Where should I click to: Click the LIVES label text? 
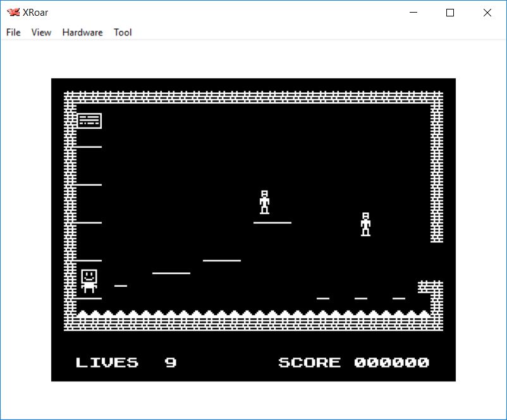(107, 363)
